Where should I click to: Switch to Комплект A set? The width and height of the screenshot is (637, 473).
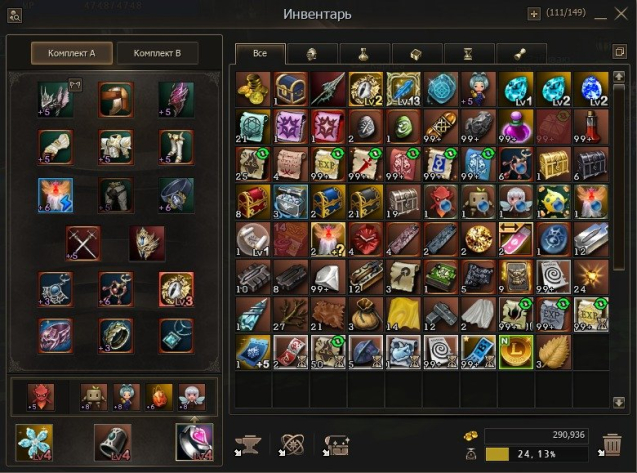(x=72, y=53)
